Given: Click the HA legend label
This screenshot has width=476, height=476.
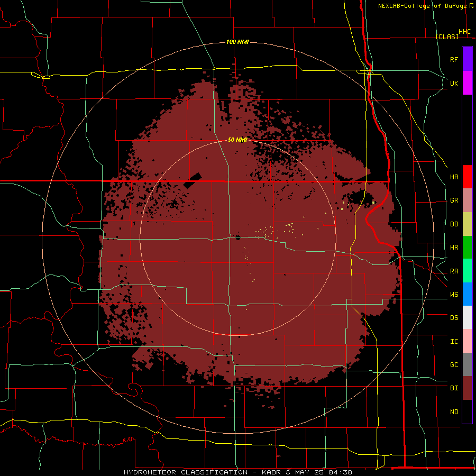Looking at the screenshot, I should [454, 177].
